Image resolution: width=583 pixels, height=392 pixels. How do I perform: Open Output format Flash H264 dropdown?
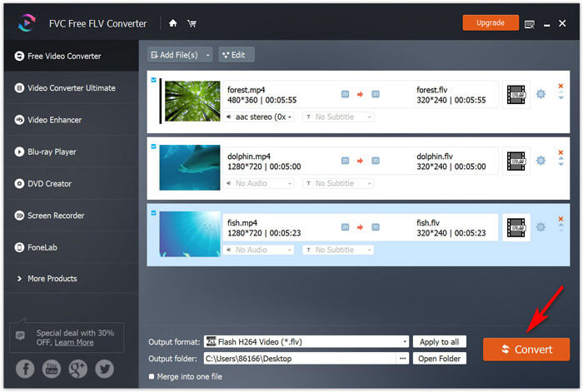[306, 341]
